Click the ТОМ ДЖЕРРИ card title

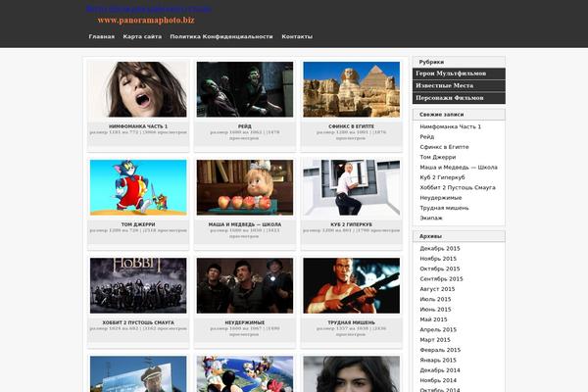pyautogui.click(x=138, y=224)
